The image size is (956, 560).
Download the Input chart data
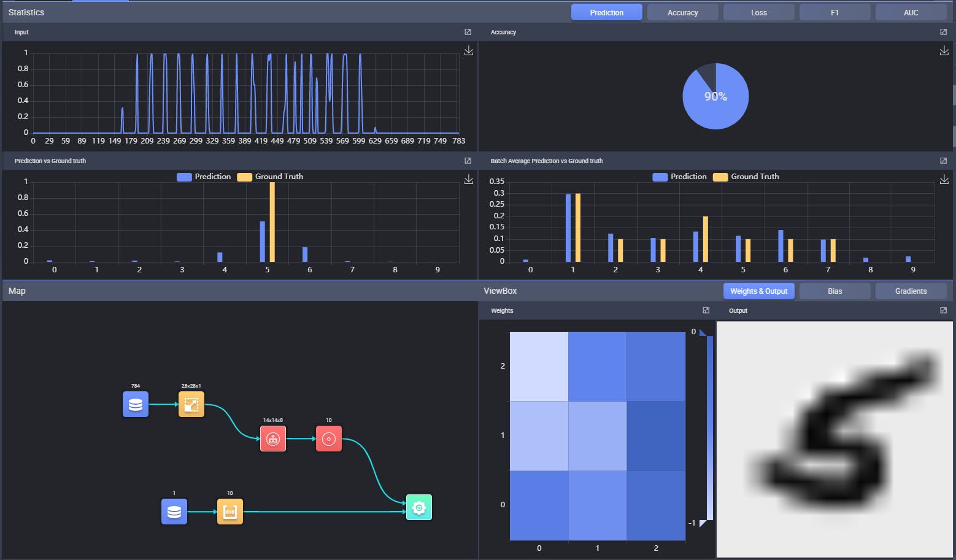(x=469, y=51)
